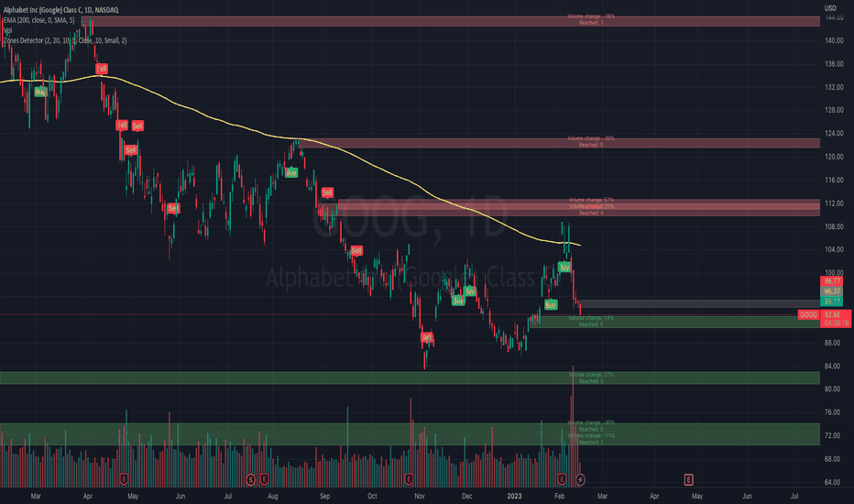This screenshot has height=504, width=854.
Task: Open the earnings E marker before November
Action: (x=409, y=479)
